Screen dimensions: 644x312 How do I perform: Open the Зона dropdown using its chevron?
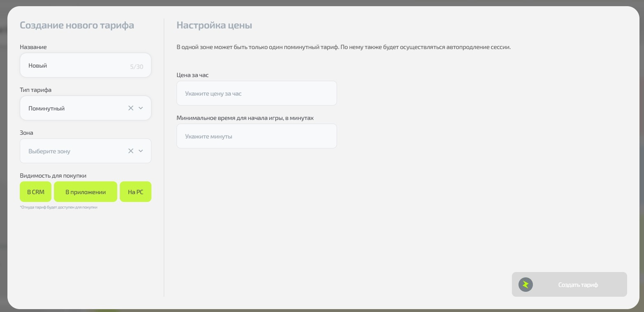coord(141,151)
